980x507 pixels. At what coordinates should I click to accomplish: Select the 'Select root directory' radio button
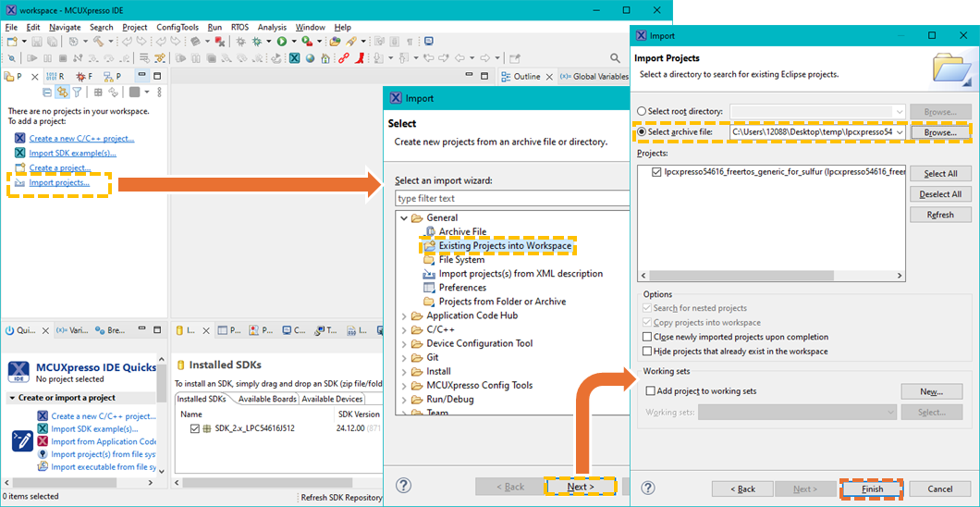pos(642,112)
